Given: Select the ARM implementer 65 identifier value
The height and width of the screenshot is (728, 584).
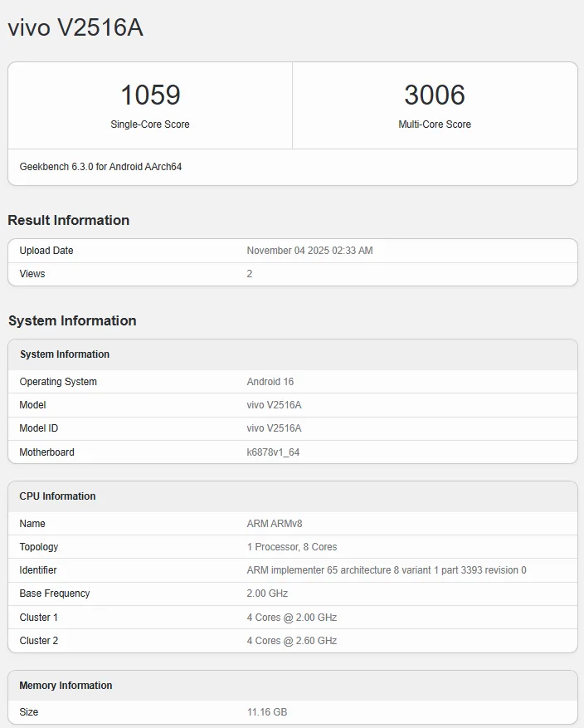Looking at the screenshot, I should coord(387,570).
